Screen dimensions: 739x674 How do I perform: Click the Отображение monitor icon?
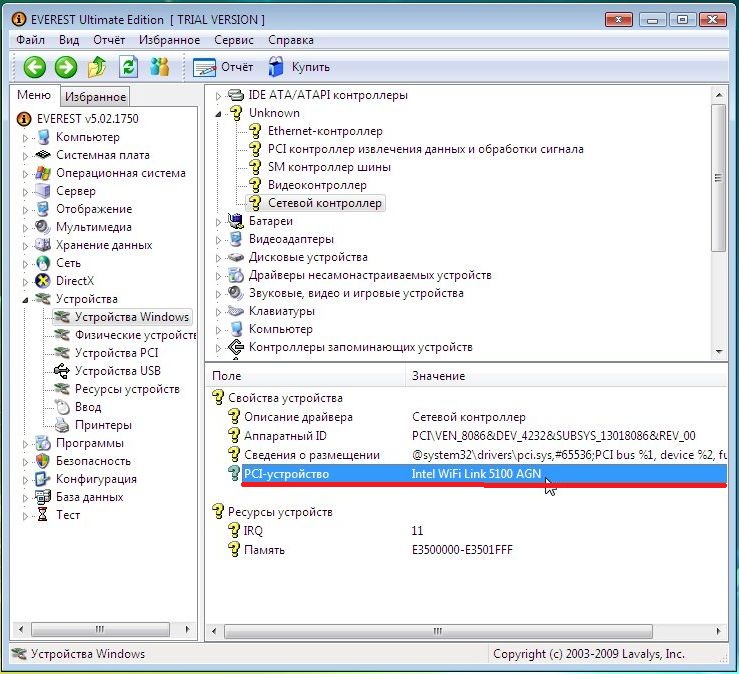[43, 209]
